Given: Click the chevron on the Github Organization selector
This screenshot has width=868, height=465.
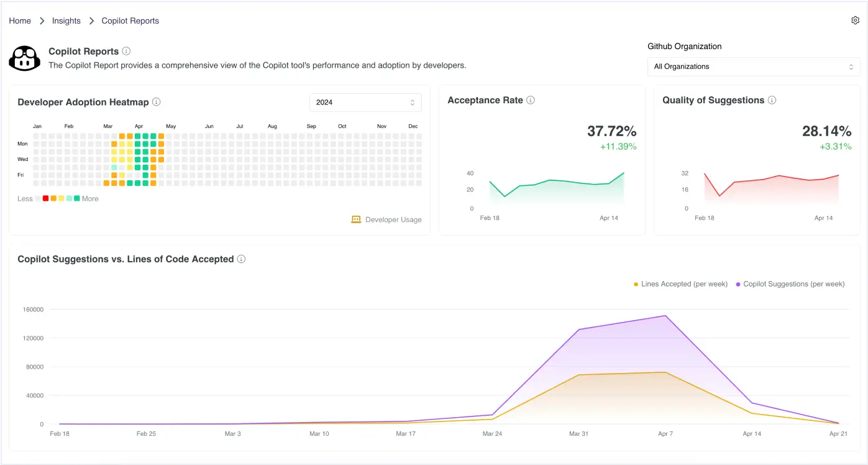Looking at the screenshot, I should click(851, 67).
